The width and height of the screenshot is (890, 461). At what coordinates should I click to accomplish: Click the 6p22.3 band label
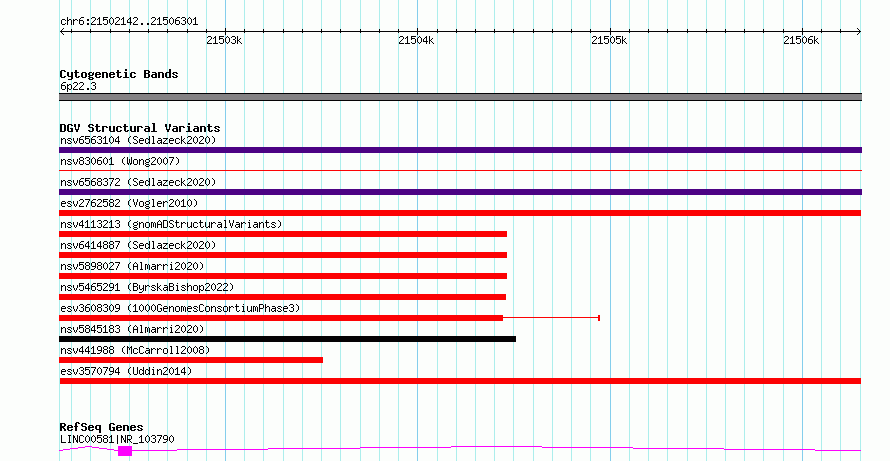point(78,87)
